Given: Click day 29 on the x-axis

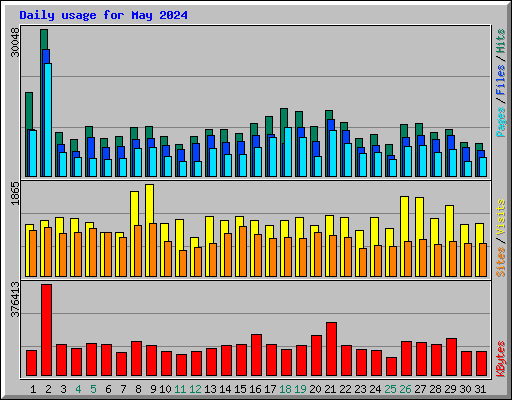Looking at the screenshot, I should click(450, 389).
